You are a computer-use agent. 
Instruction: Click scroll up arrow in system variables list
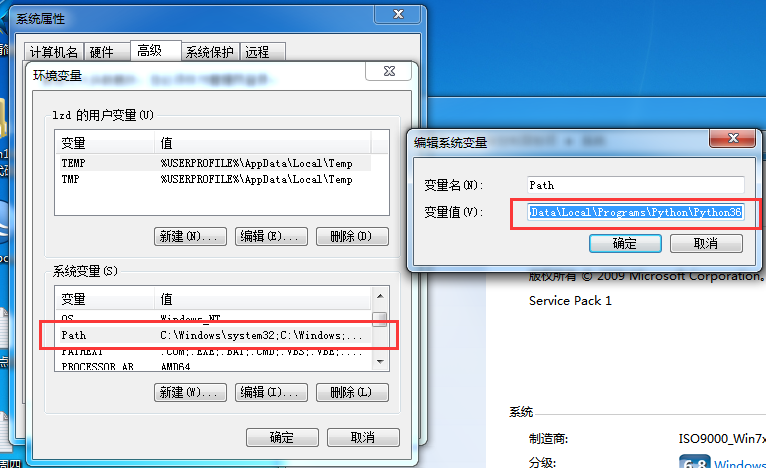point(380,296)
